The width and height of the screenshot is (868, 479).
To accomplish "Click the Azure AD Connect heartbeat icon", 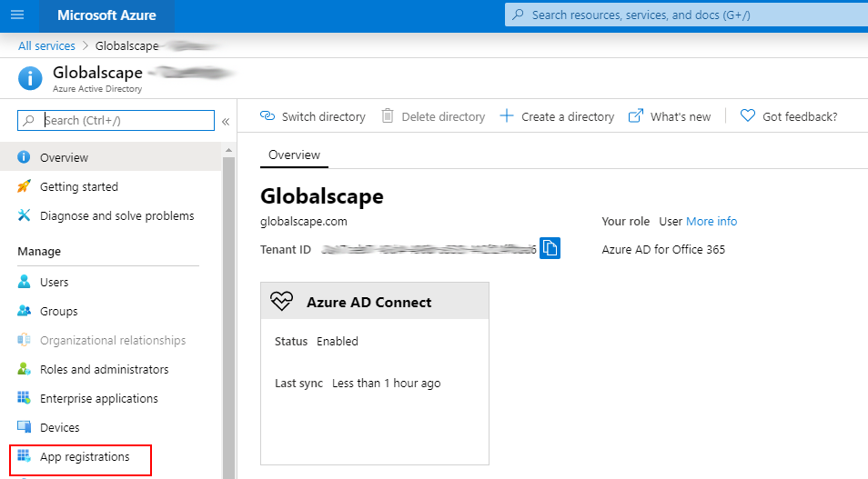I will (x=284, y=302).
